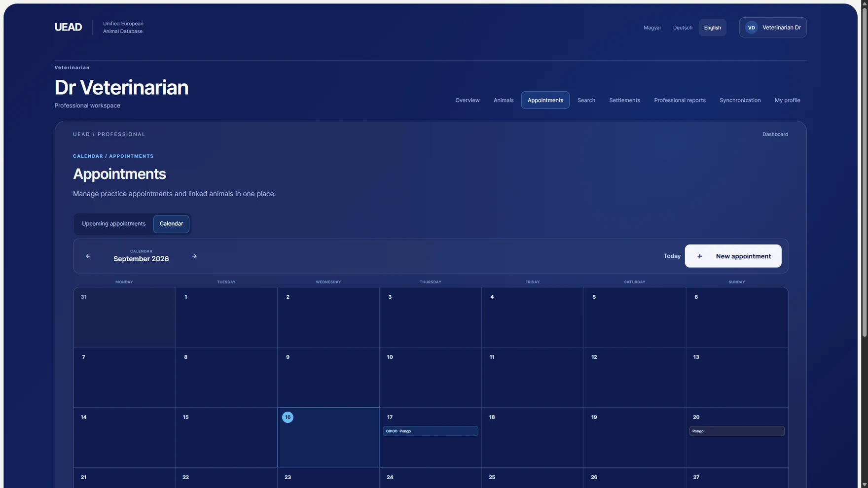
Task: Select August 31 calendar cell
Action: coord(124,317)
